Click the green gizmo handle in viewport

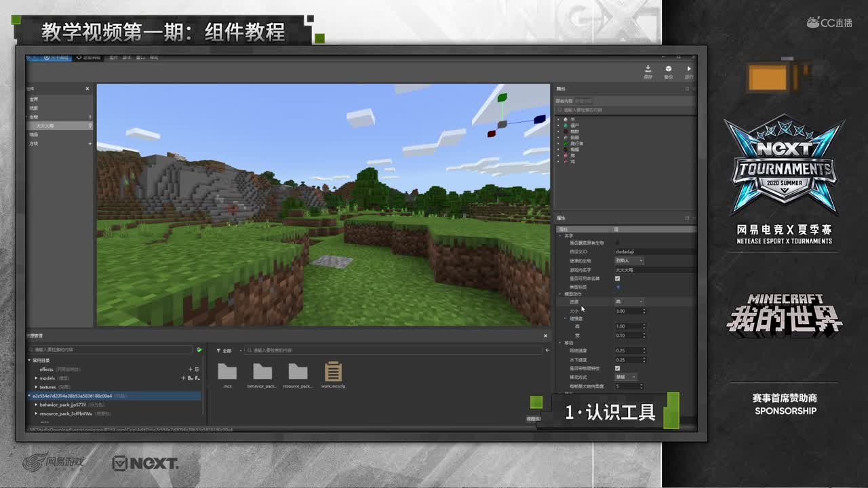pyautogui.click(x=502, y=98)
